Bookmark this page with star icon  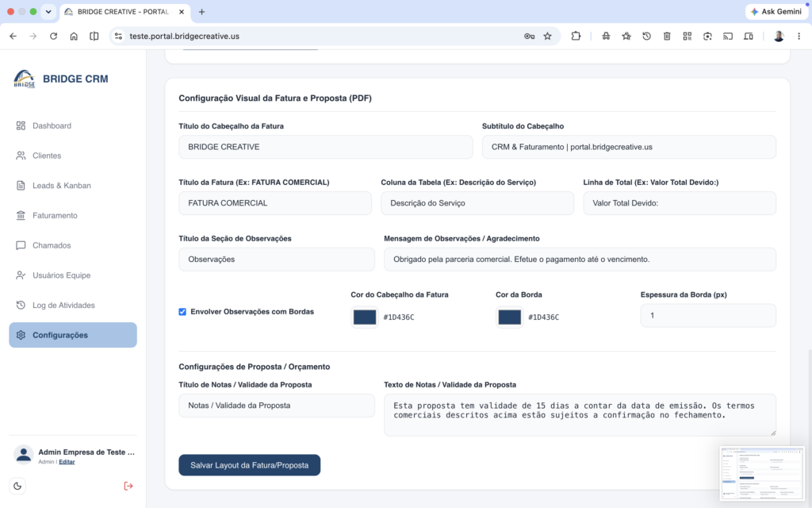[x=547, y=37]
